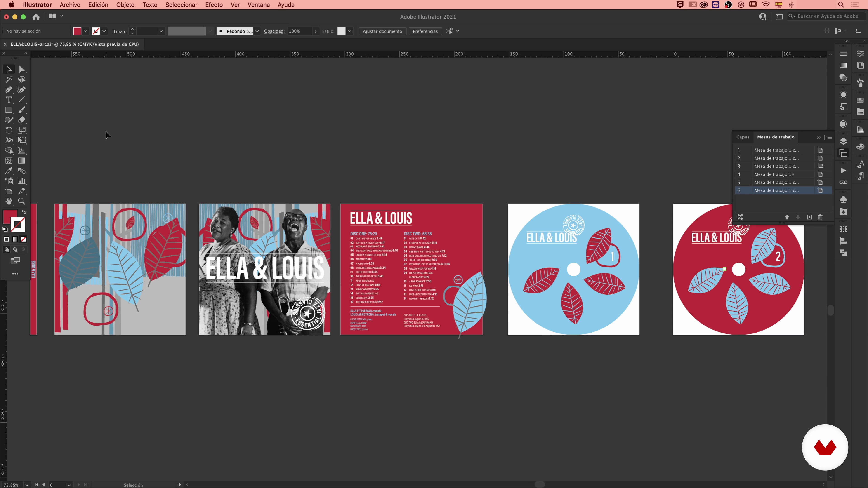Open Edit Toolbar three-dots button
The width and height of the screenshot is (868, 488).
pyautogui.click(x=15, y=273)
